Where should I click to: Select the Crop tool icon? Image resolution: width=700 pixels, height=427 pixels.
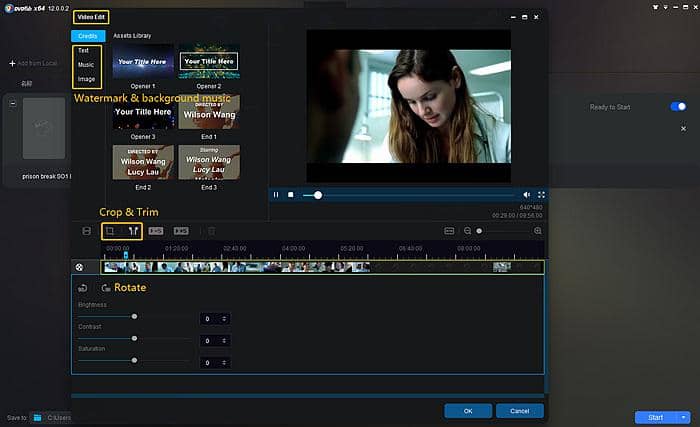tap(110, 231)
